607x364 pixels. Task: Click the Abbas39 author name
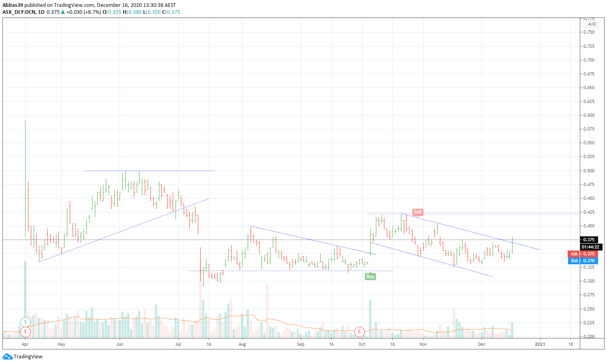(13, 5)
